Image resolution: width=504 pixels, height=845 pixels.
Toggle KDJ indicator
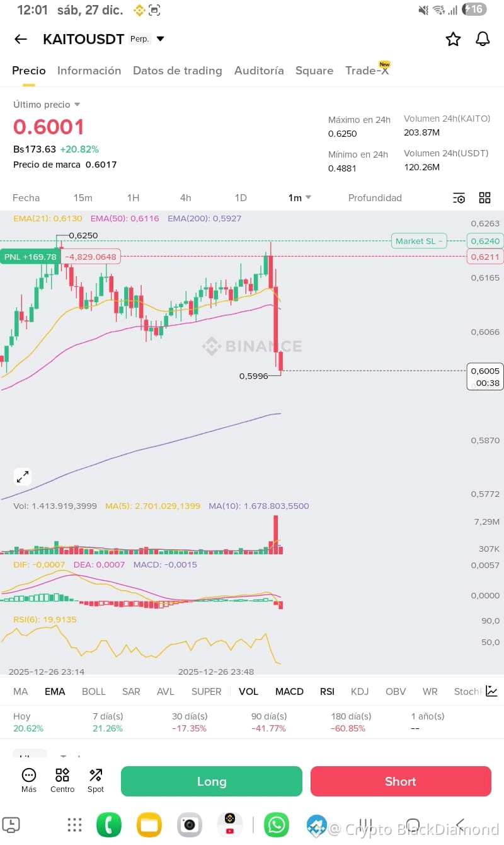pos(360,692)
